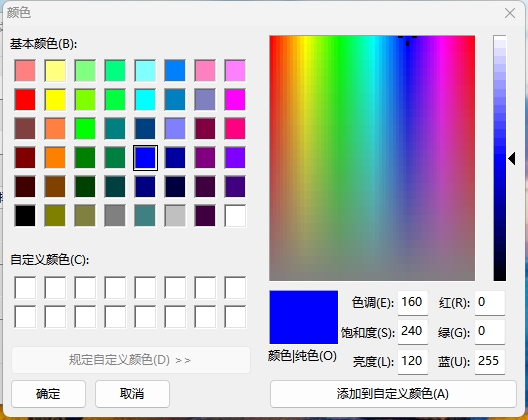Click the 蓝(U) blue value field
The width and height of the screenshot is (528, 420).
(490, 361)
